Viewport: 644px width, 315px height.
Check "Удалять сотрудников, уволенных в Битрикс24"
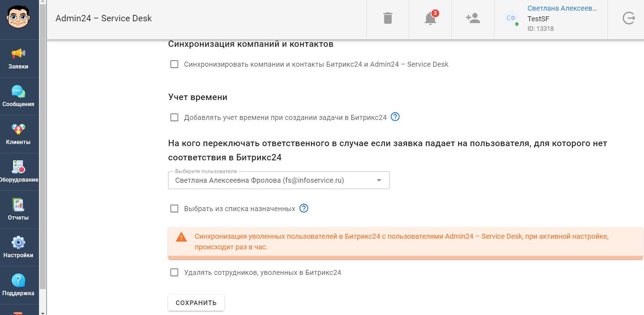[x=174, y=272]
